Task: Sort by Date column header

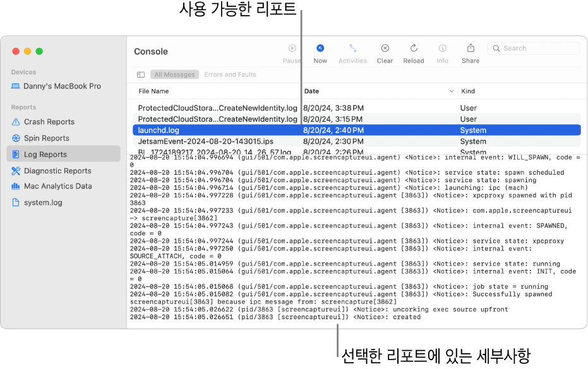Action: 311,91
